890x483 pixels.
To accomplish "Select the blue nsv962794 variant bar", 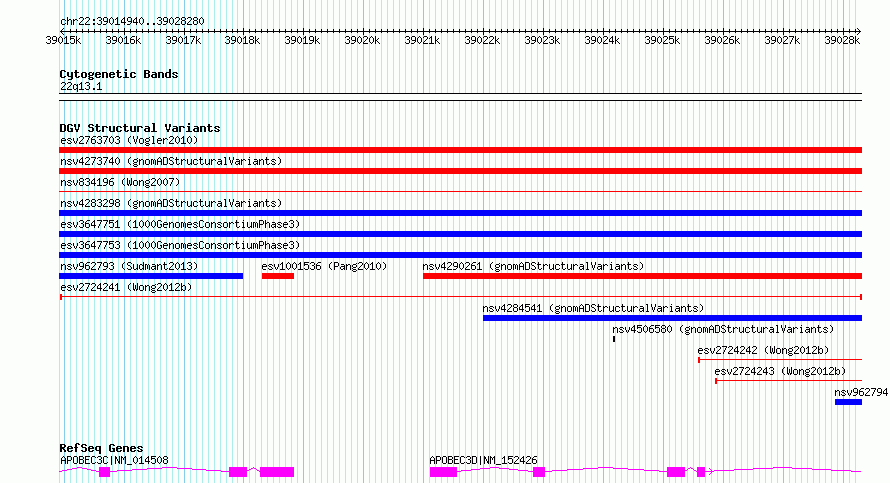I will pyautogui.click(x=849, y=402).
